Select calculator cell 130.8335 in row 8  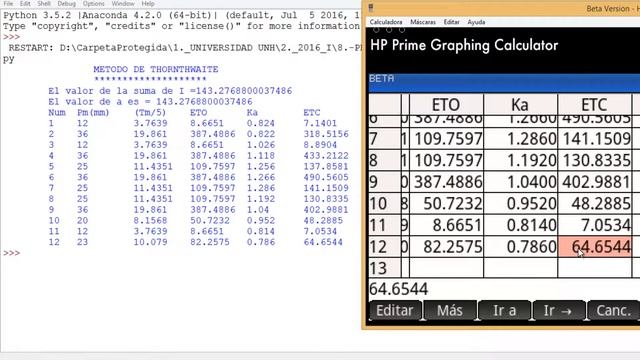(x=594, y=160)
